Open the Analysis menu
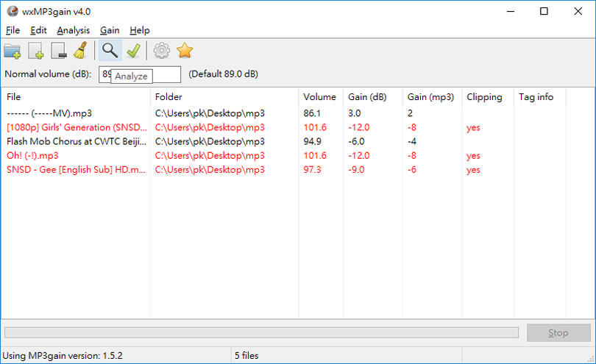This screenshot has width=596, height=364. (x=73, y=30)
